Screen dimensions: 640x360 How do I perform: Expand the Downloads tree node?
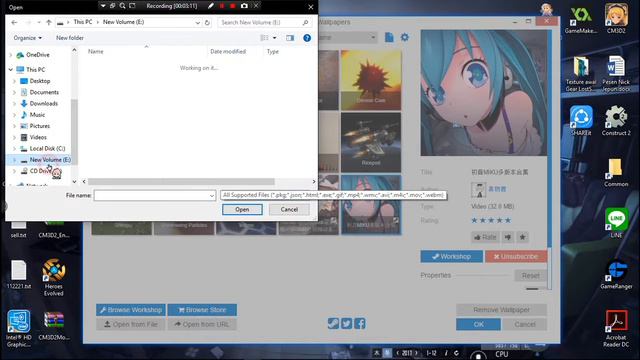point(14,104)
